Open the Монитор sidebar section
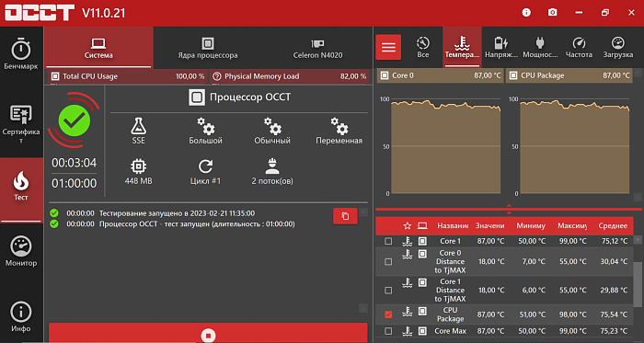 (21, 251)
